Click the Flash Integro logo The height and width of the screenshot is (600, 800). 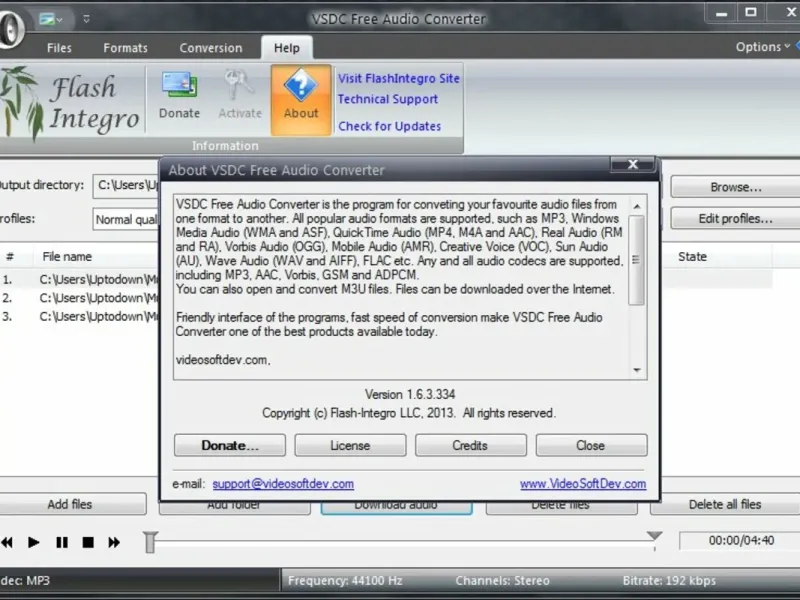70,104
